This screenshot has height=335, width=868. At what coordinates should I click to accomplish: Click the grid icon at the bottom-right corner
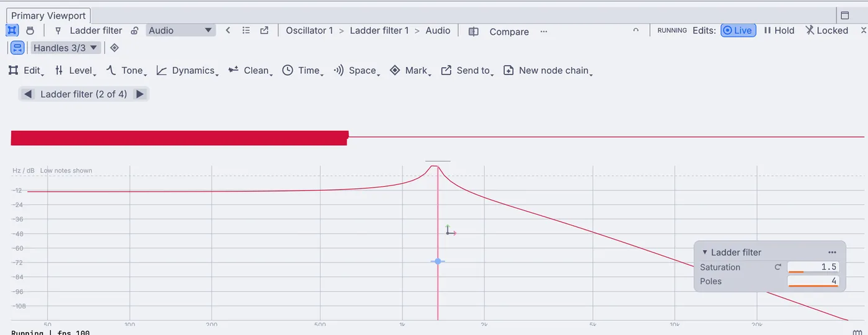tap(858, 333)
